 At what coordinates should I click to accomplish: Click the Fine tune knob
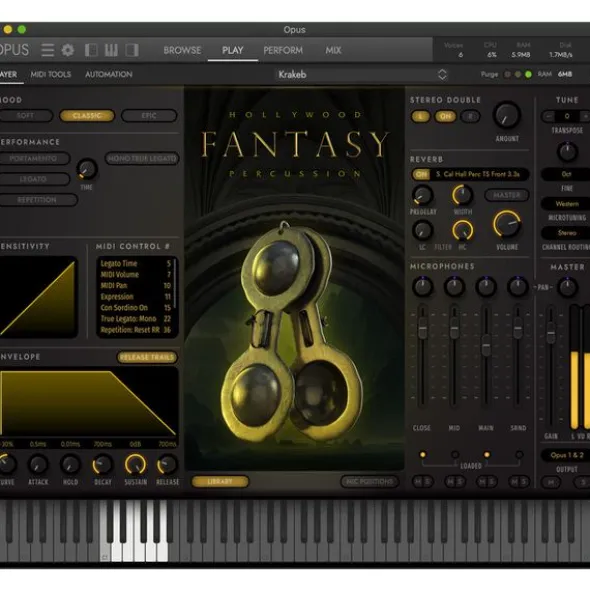pyautogui.click(x=567, y=152)
